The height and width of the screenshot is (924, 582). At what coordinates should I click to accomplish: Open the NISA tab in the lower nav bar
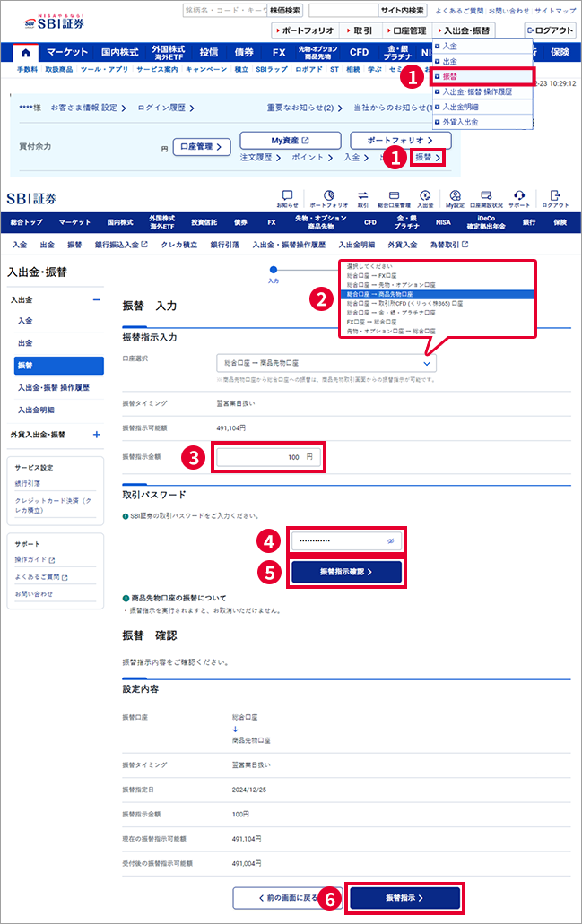click(x=443, y=222)
